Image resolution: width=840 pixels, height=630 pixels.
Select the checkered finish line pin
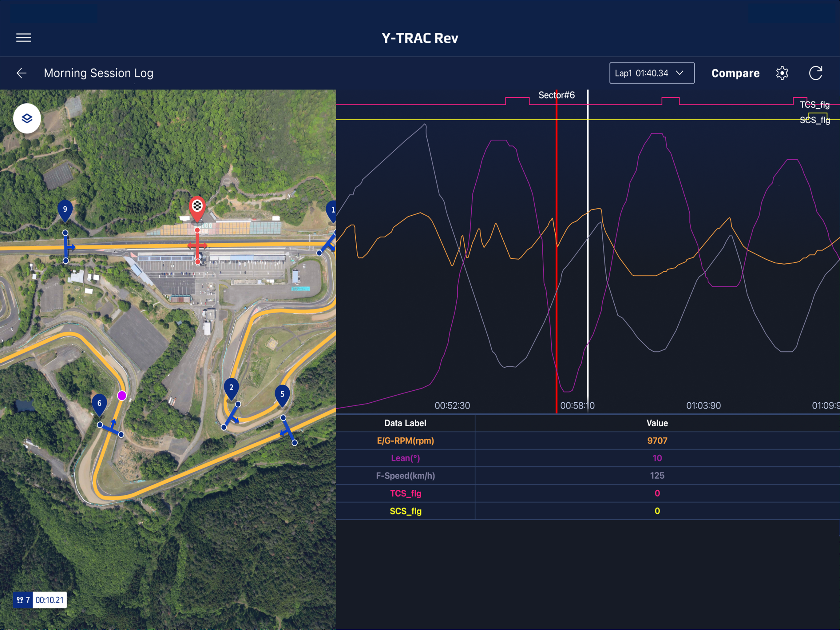tap(197, 209)
